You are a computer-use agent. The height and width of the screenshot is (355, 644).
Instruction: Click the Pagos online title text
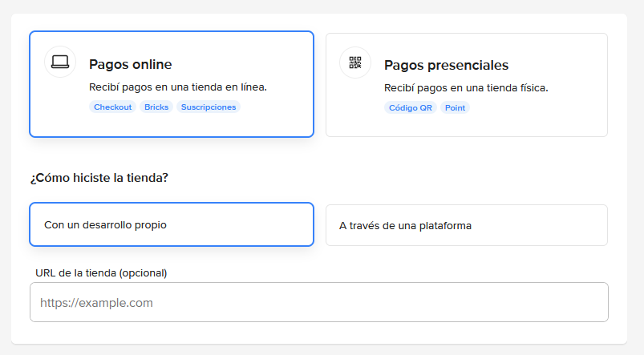pyautogui.click(x=131, y=64)
